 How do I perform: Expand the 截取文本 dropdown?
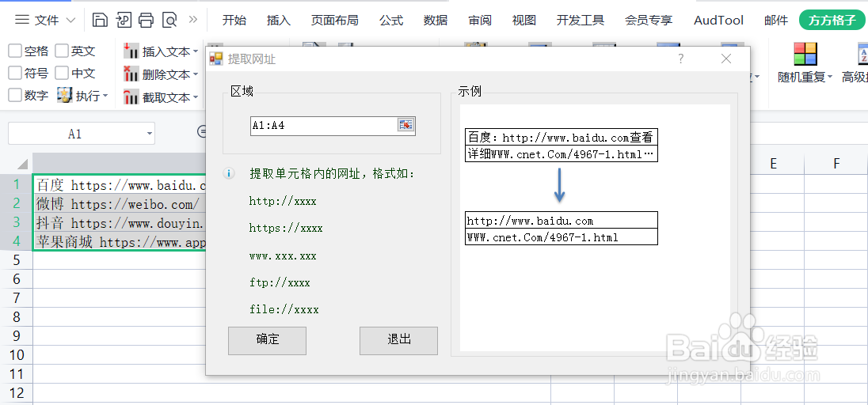click(x=196, y=97)
